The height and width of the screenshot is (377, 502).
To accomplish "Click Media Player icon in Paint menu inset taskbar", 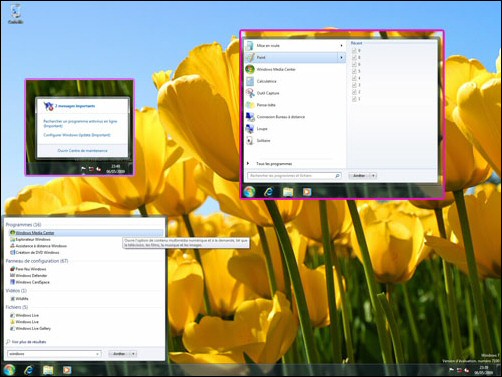I will tap(307, 192).
